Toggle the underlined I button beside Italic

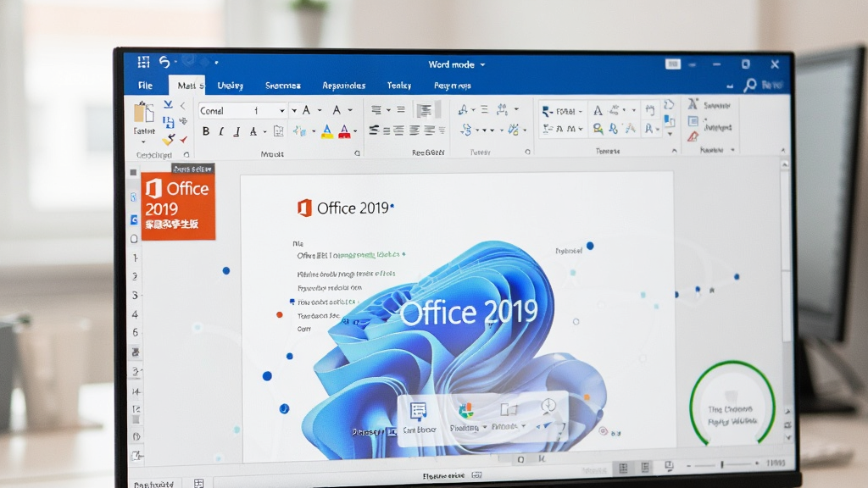point(237,131)
